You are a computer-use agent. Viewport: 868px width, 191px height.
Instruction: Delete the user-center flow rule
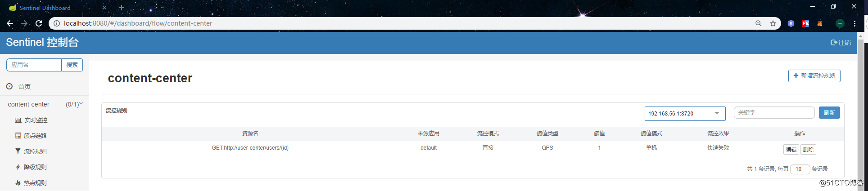pos(808,150)
